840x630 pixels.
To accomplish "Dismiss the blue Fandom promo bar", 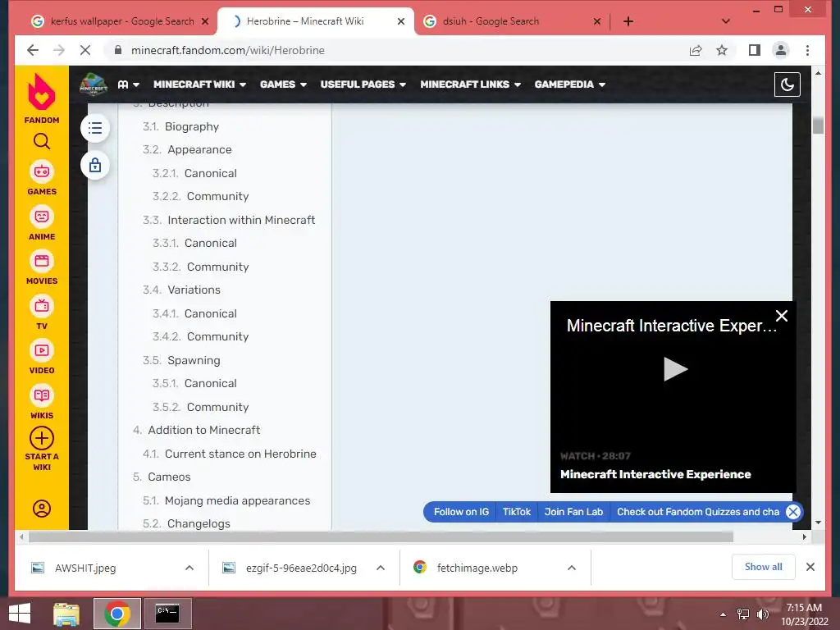I will point(793,512).
